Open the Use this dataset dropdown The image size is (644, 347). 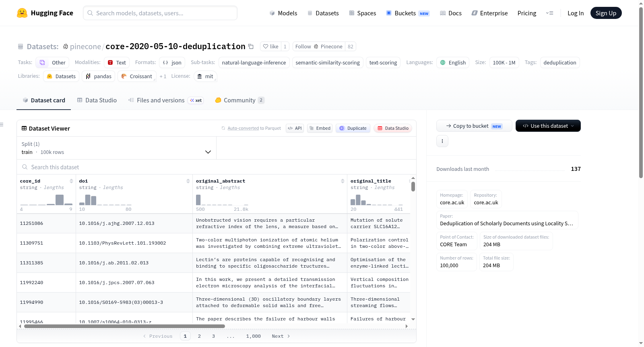click(548, 126)
